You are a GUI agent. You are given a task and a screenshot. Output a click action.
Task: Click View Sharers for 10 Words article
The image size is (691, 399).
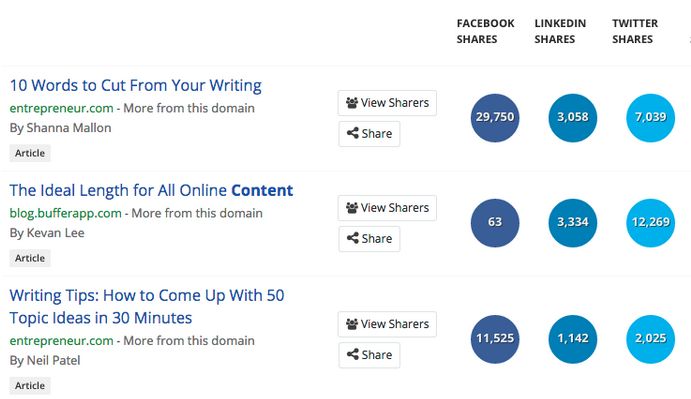point(387,103)
